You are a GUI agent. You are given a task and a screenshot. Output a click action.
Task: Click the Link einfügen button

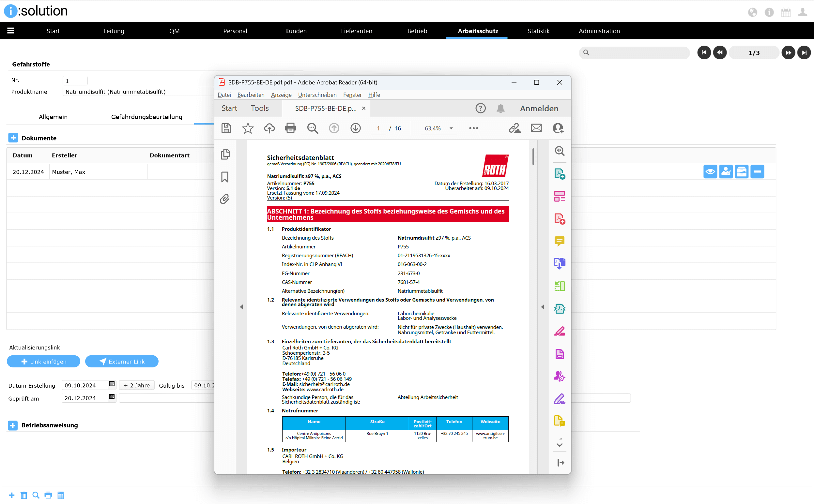pyautogui.click(x=43, y=361)
